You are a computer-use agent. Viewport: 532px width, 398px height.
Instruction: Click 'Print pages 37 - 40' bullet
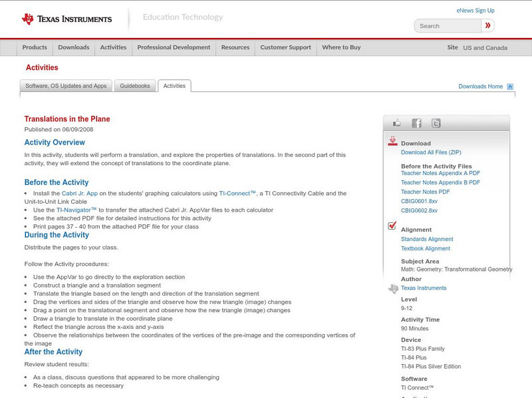(x=116, y=227)
